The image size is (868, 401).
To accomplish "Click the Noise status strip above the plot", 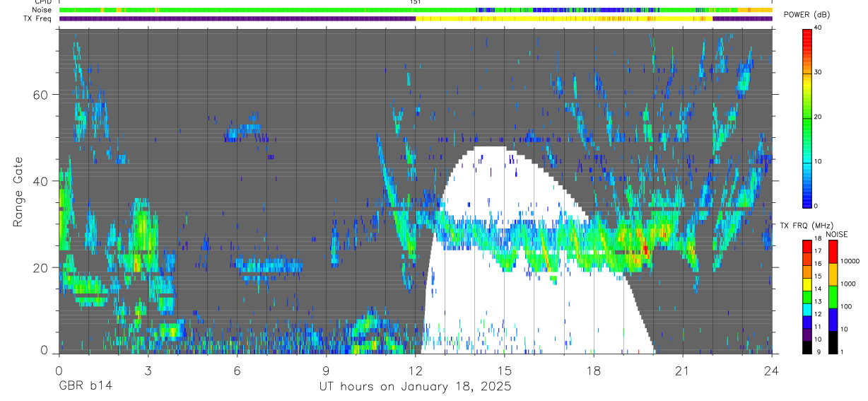I will point(416,10).
